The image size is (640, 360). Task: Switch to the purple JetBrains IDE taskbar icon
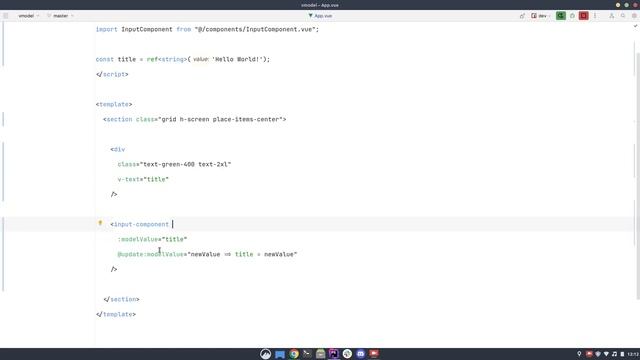coord(334,354)
